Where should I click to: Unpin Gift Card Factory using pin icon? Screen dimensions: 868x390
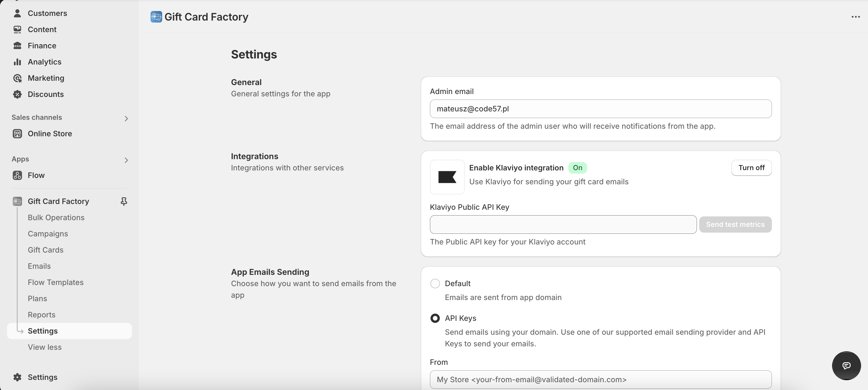pos(124,201)
